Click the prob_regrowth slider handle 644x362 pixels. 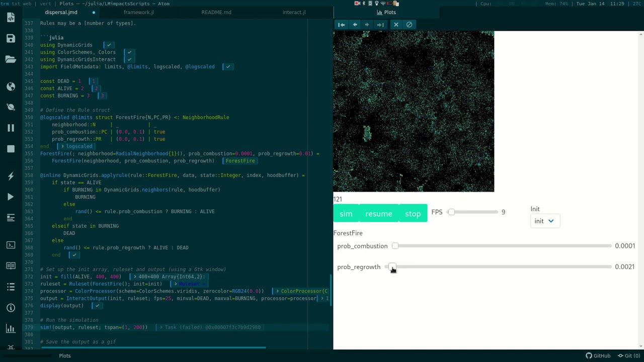click(x=392, y=267)
